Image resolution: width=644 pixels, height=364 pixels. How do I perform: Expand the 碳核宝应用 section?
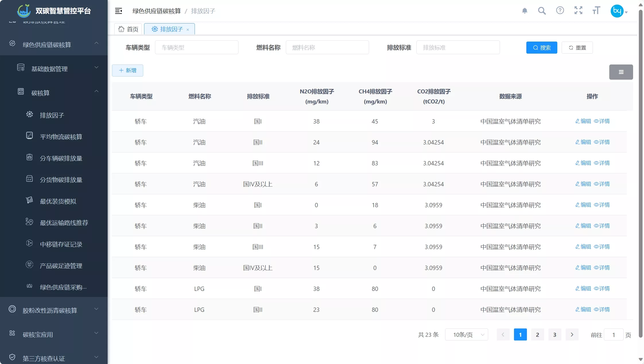pos(54,334)
